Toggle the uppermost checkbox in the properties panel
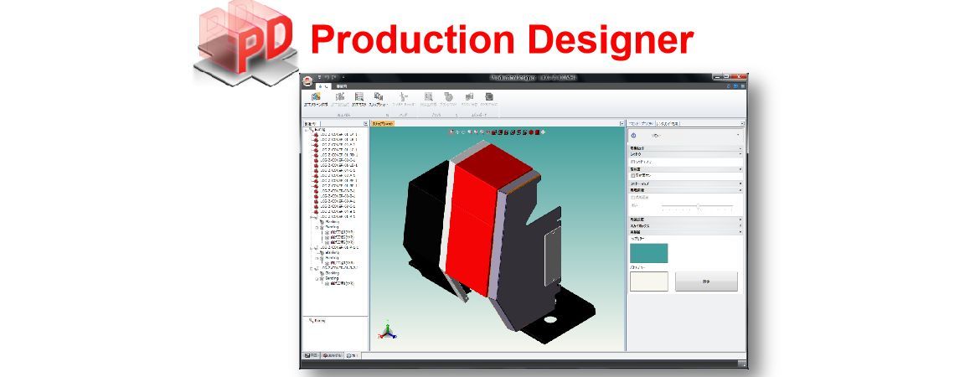The height and width of the screenshot is (377, 980). [x=632, y=162]
